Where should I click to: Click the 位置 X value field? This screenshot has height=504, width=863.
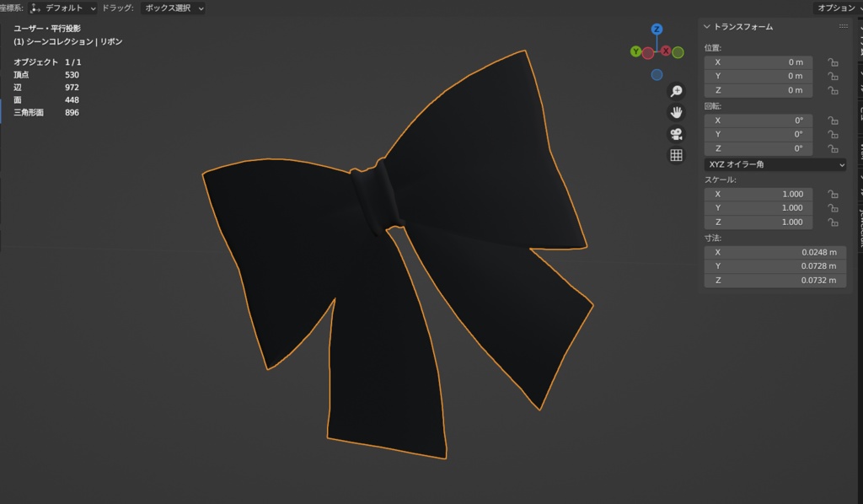coord(758,62)
